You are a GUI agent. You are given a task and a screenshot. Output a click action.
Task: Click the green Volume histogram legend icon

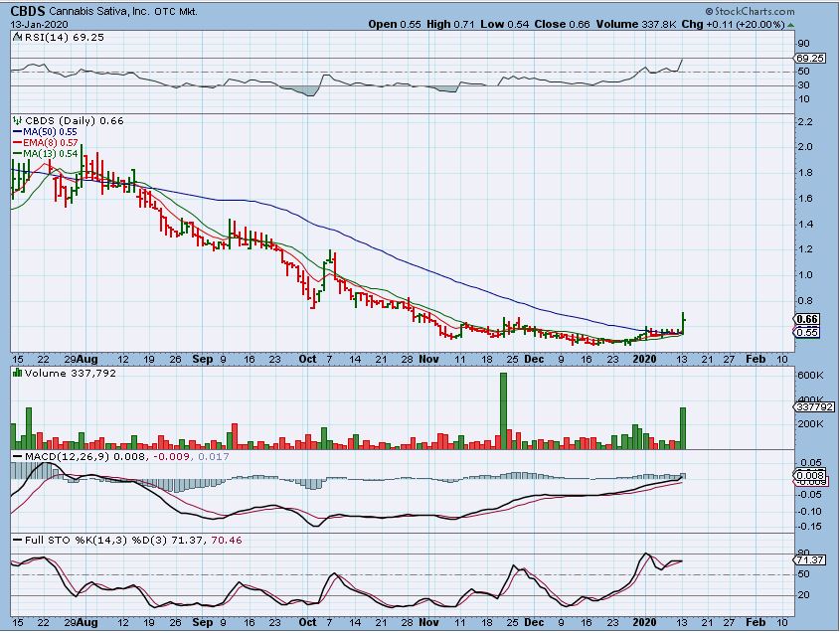tap(18, 373)
